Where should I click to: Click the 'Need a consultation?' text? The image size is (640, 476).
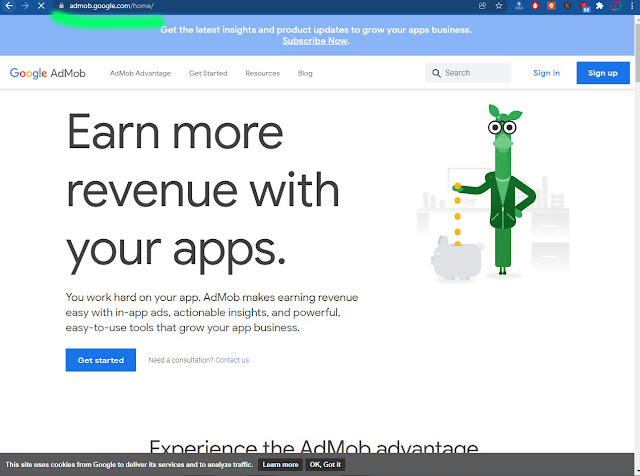tap(181, 360)
